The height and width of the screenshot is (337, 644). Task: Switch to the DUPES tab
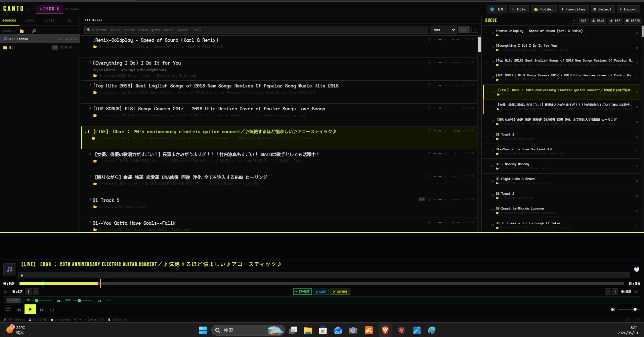(x=49, y=21)
